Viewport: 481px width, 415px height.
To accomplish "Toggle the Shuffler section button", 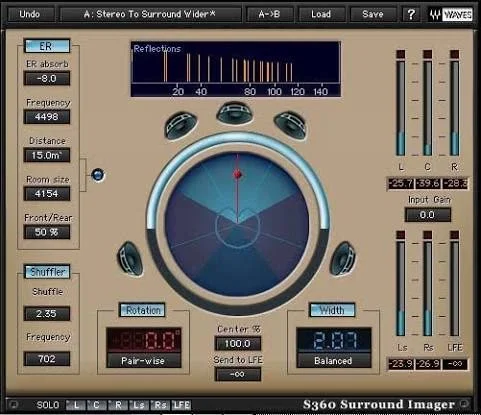I will coord(47,272).
